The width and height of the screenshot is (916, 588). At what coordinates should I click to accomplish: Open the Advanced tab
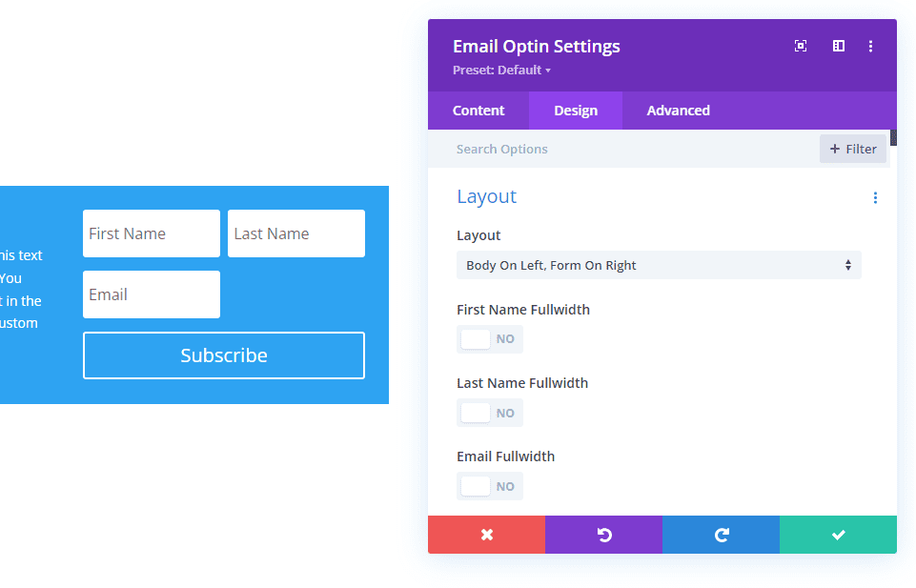pos(678,110)
